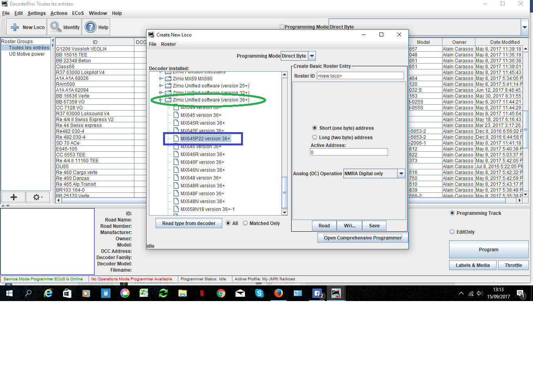Show hidden system tray icons
Image resolution: width=533 pixels, height=392 pixels.
(x=461, y=293)
